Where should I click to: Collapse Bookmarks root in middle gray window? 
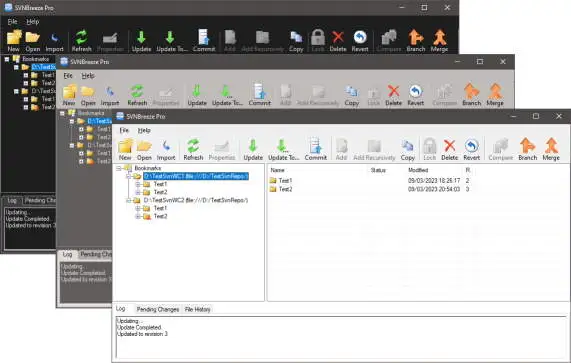63,113
